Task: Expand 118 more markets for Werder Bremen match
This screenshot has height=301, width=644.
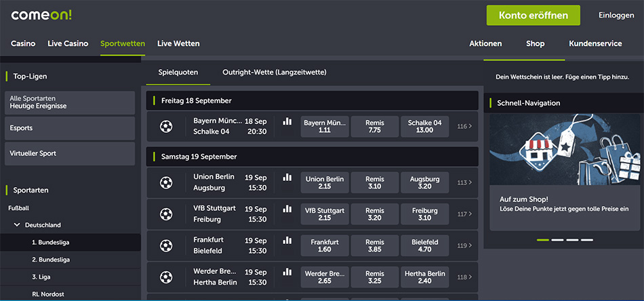Action: pos(464,277)
